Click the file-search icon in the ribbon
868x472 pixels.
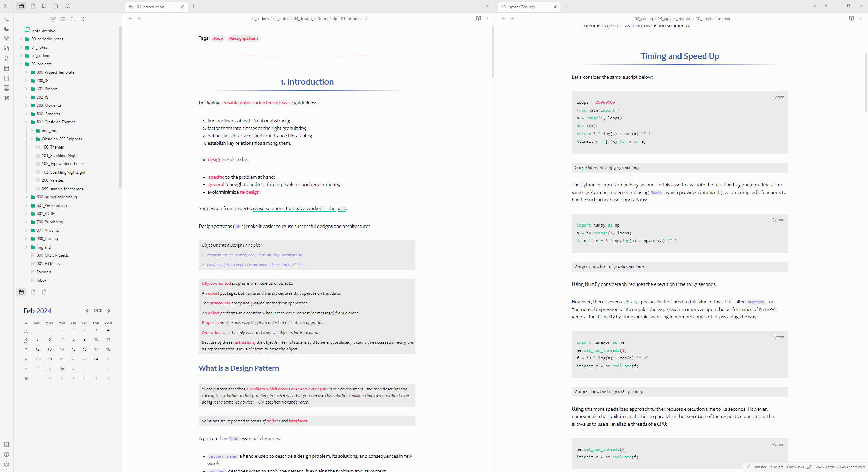pos(6,48)
